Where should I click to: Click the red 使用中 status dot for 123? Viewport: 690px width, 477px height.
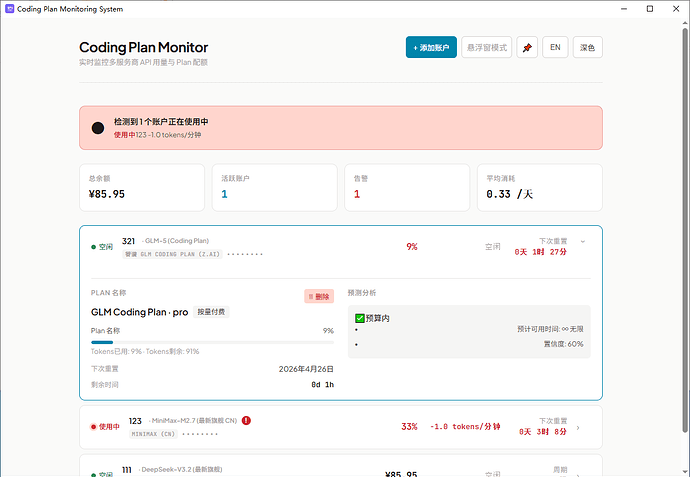(93, 427)
